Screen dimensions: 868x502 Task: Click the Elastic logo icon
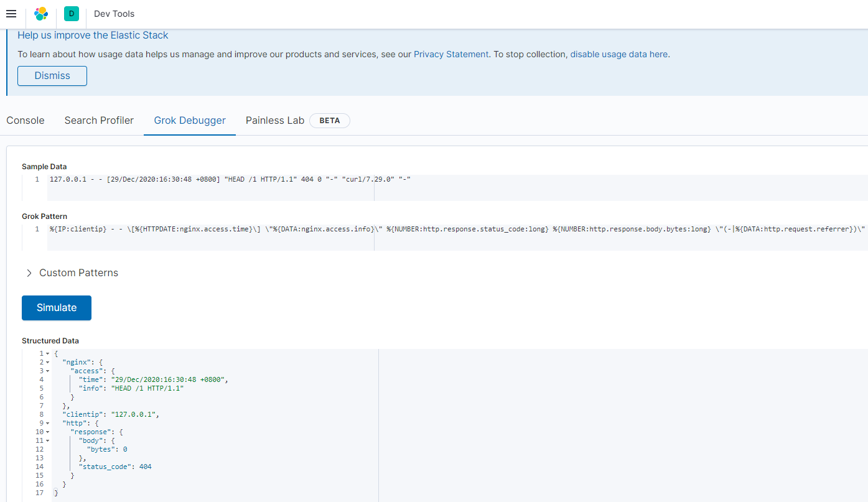coord(41,14)
